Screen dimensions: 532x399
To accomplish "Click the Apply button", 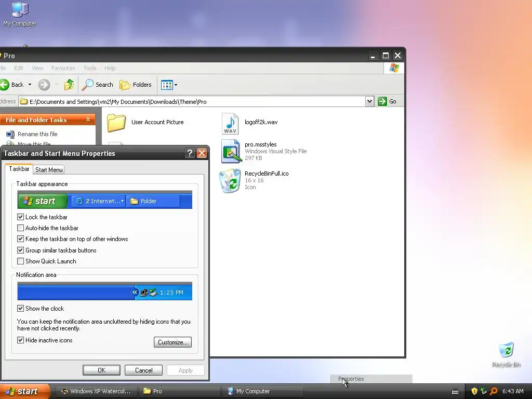I will click(x=185, y=370).
